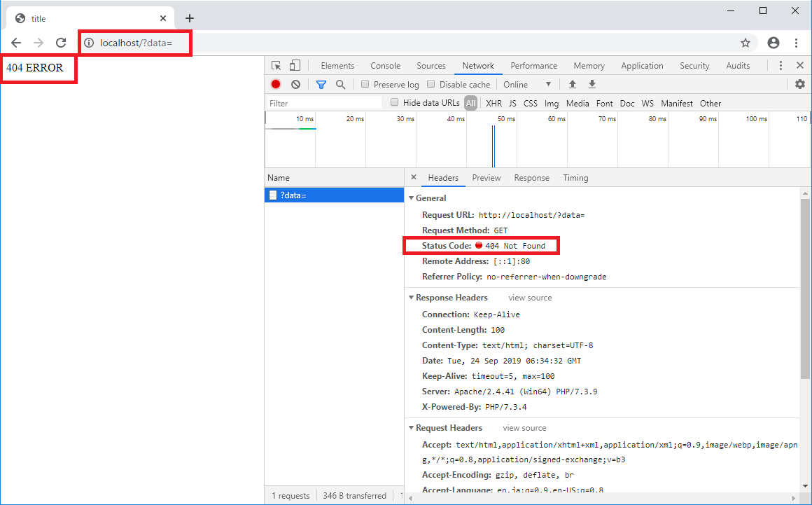Open the Online throttling dropdown
The height and width of the screenshot is (505, 812).
coord(527,84)
